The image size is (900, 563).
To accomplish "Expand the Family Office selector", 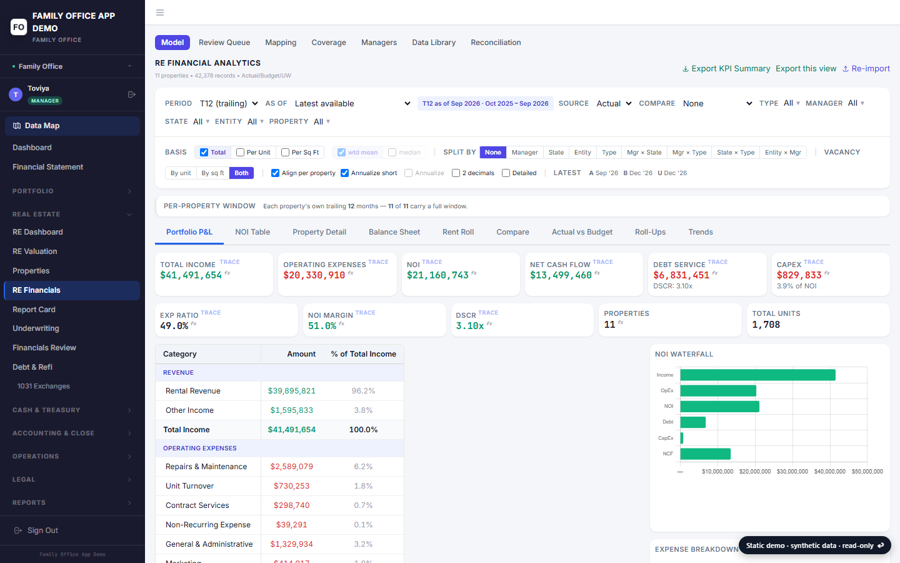I will [72, 67].
